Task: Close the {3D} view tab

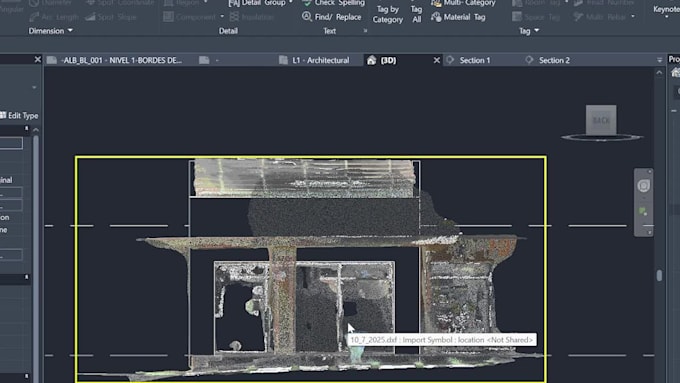Action: pyautogui.click(x=436, y=60)
